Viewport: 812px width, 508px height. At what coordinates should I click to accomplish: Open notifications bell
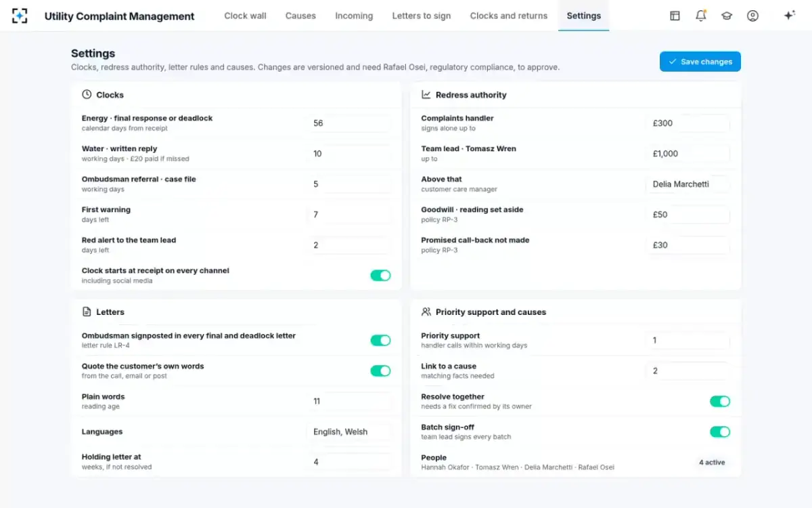701,16
